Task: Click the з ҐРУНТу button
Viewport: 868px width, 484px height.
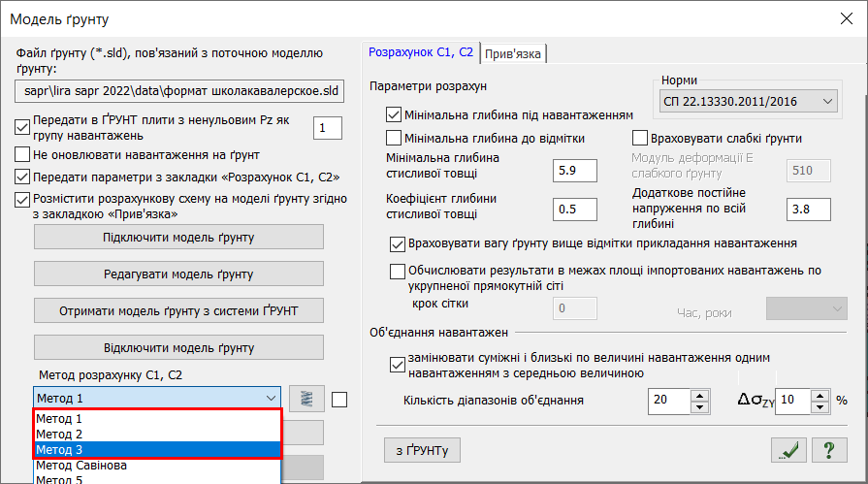Action: point(422,450)
